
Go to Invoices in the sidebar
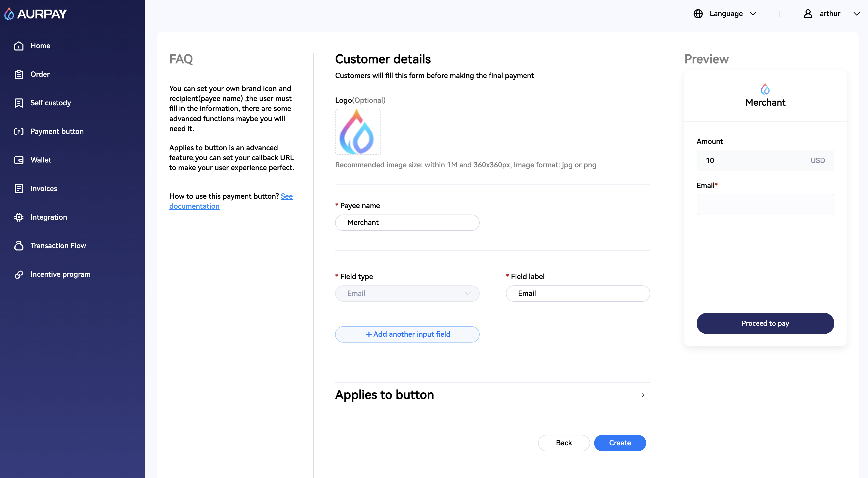(43, 188)
